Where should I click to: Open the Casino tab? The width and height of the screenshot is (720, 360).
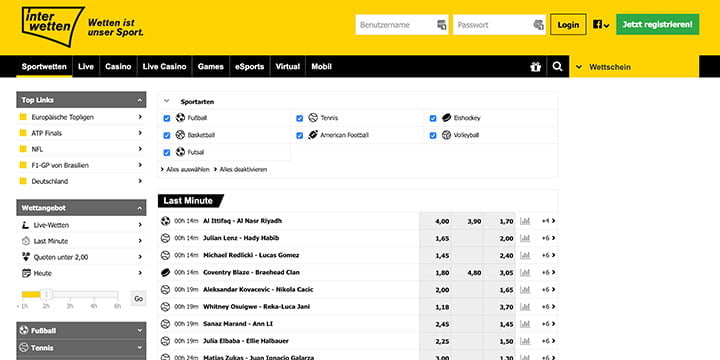(x=118, y=67)
